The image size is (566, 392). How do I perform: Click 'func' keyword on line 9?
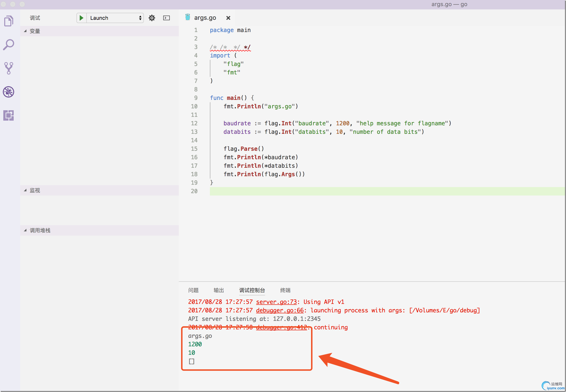click(x=217, y=98)
